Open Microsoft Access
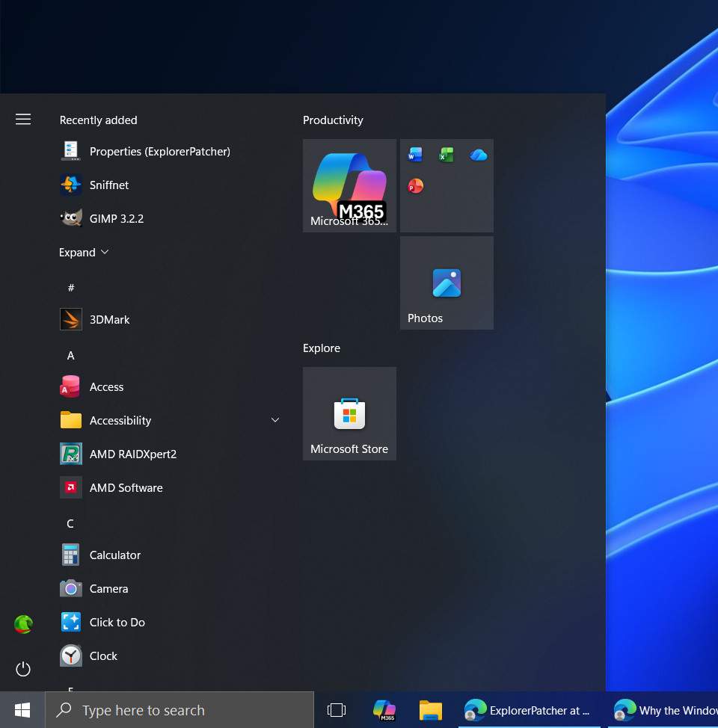The image size is (718, 728). pos(106,386)
